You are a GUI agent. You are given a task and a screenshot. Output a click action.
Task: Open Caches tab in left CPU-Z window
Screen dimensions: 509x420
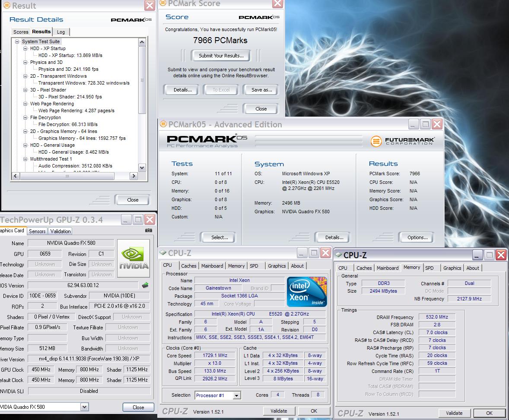coord(188,266)
